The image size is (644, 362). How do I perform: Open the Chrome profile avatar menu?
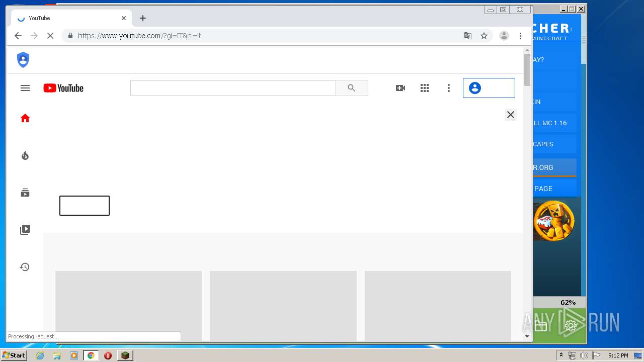pyautogui.click(x=504, y=36)
